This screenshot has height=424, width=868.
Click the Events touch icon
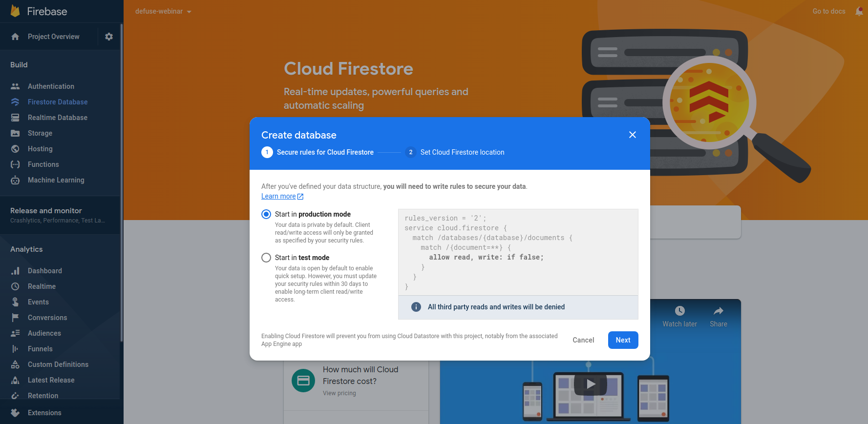(15, 302)
